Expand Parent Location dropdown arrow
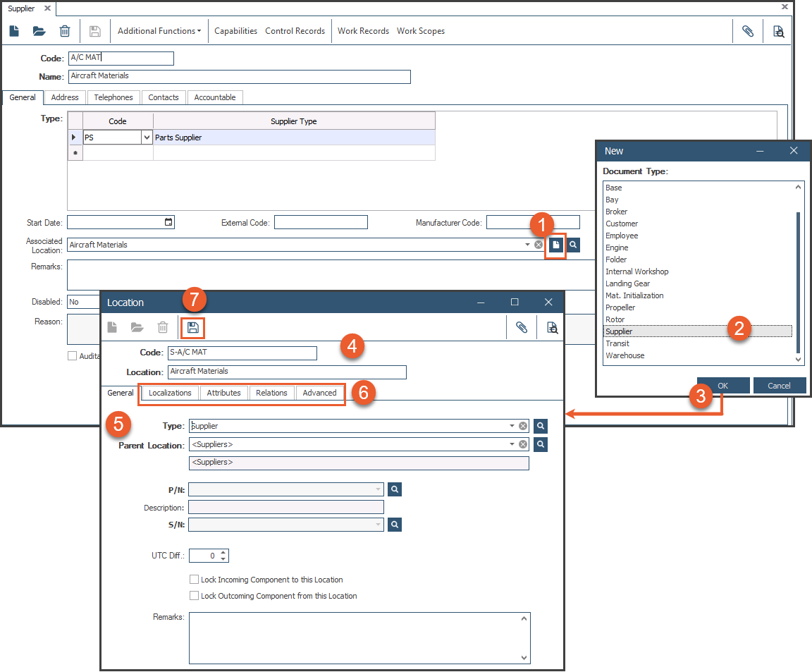Image resolution: width=812 pixels, height=672 pixels. tap(512, 444)
